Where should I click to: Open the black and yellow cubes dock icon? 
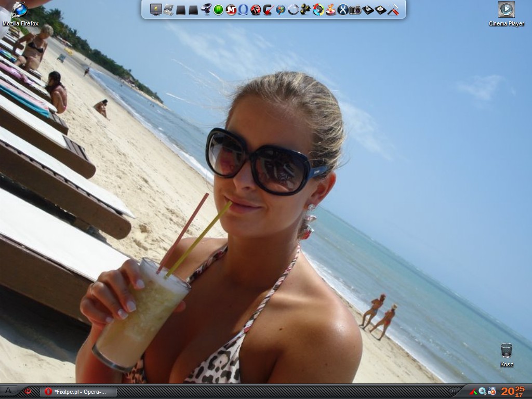pos(305,9)
